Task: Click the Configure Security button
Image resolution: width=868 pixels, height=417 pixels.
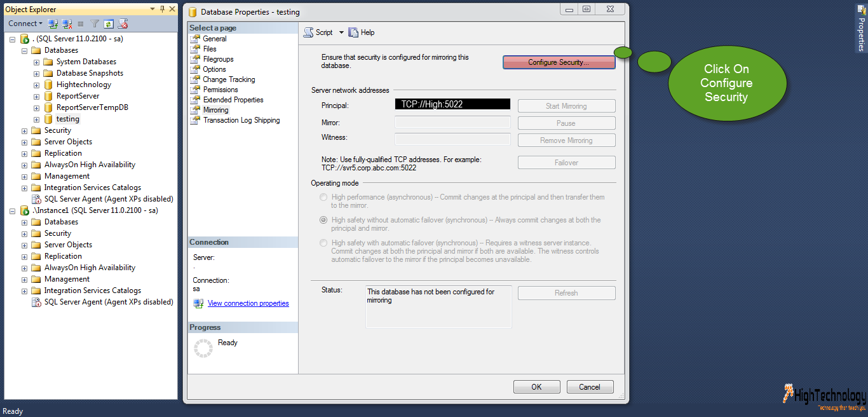Action: 559,62
